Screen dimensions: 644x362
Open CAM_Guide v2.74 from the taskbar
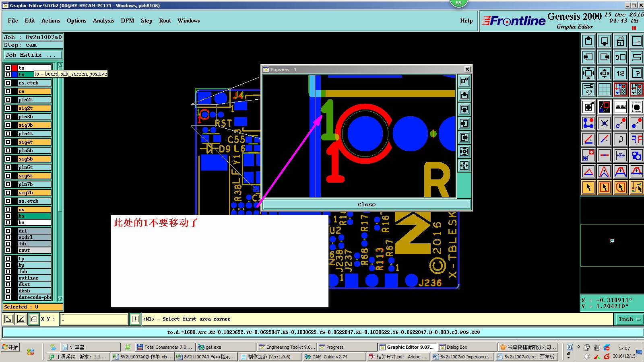334,357
